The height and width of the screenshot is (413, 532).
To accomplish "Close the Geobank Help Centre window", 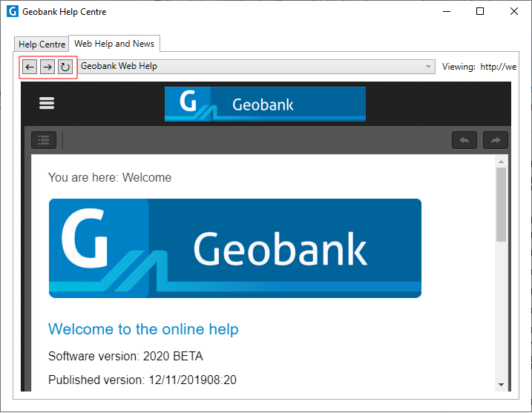I will click(x=514, y=12).
